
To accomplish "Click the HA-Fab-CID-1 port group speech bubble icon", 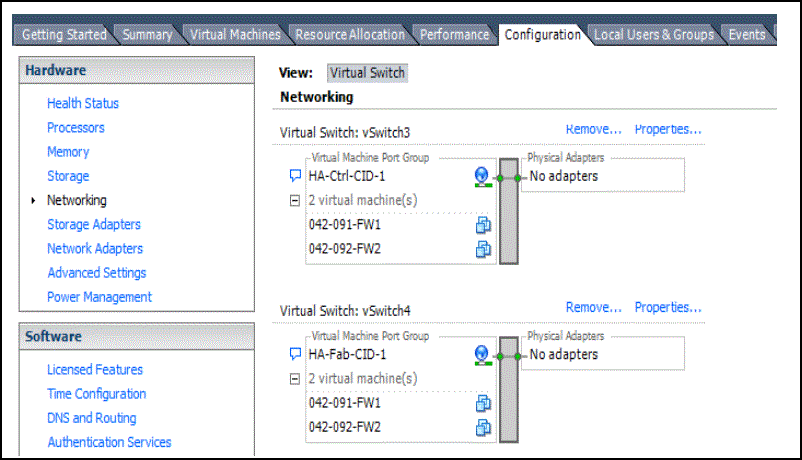I will (295, 354).
